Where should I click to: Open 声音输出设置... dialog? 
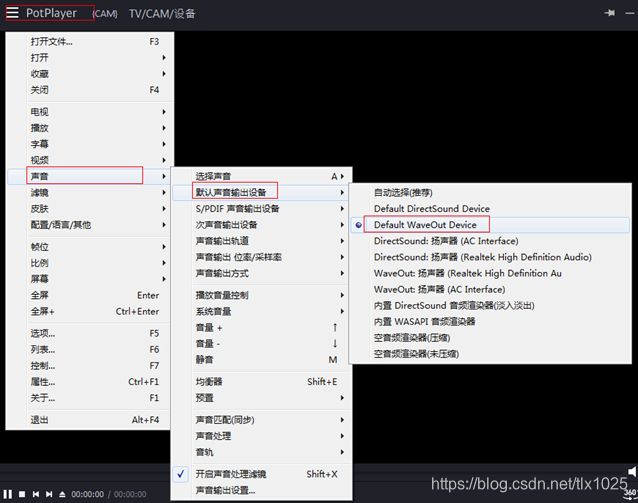click(x=260, y=490)
